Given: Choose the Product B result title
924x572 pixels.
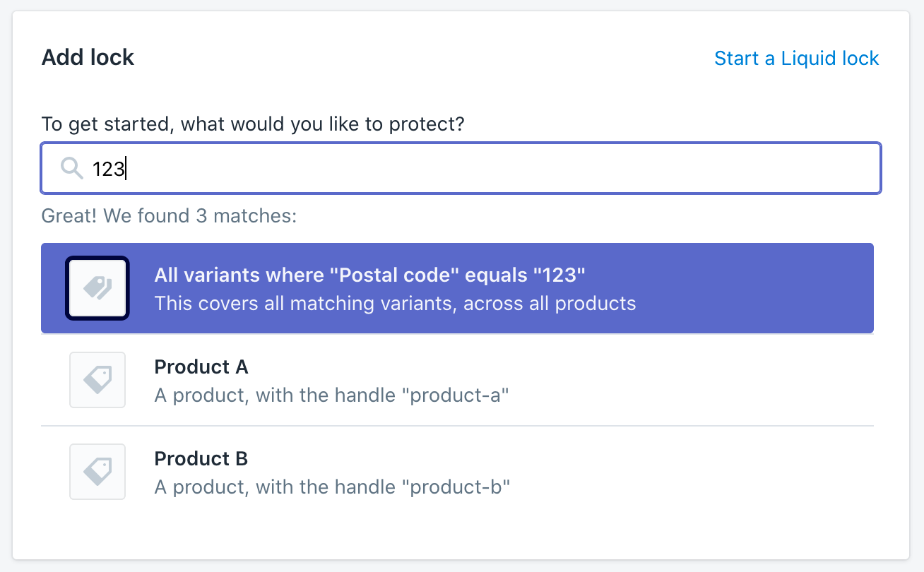Looking at the screenshot, I should pos(201,458).
